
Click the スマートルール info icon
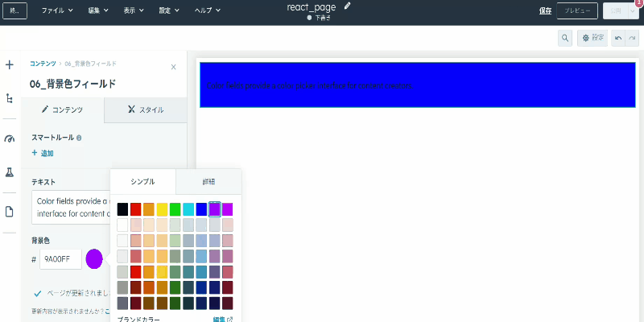tap(79, 138)
